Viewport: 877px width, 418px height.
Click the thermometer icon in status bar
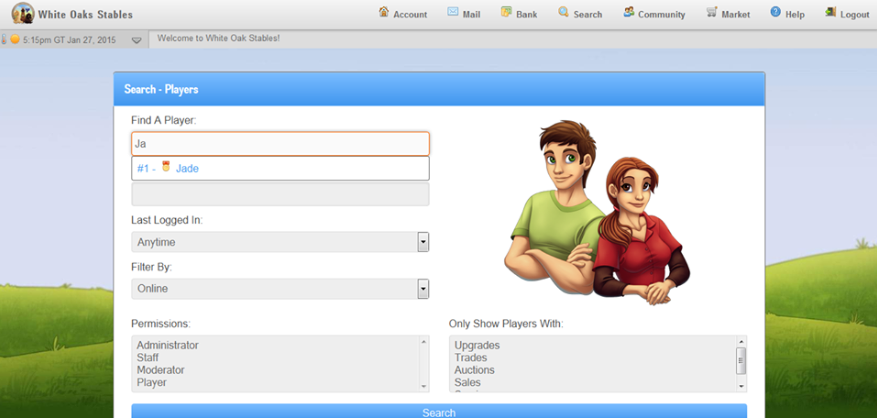4,40
